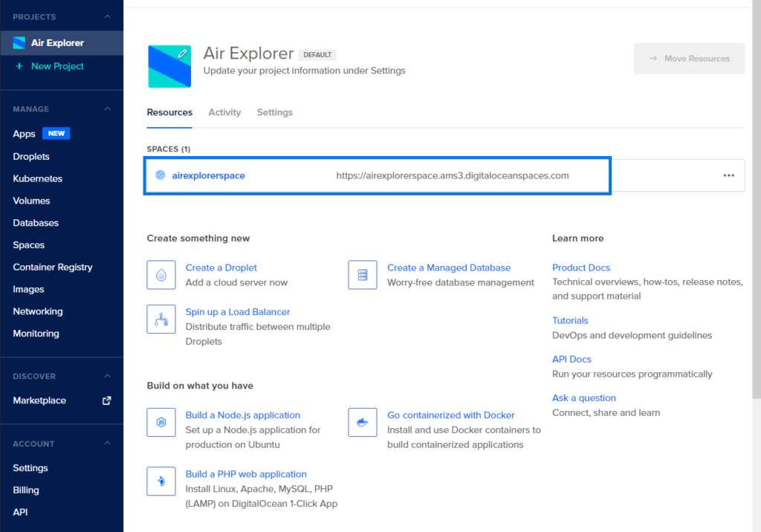The height and width of the screenshot is (532, 761).
Task: Open the project Settings tab
Action: (275, 112)
